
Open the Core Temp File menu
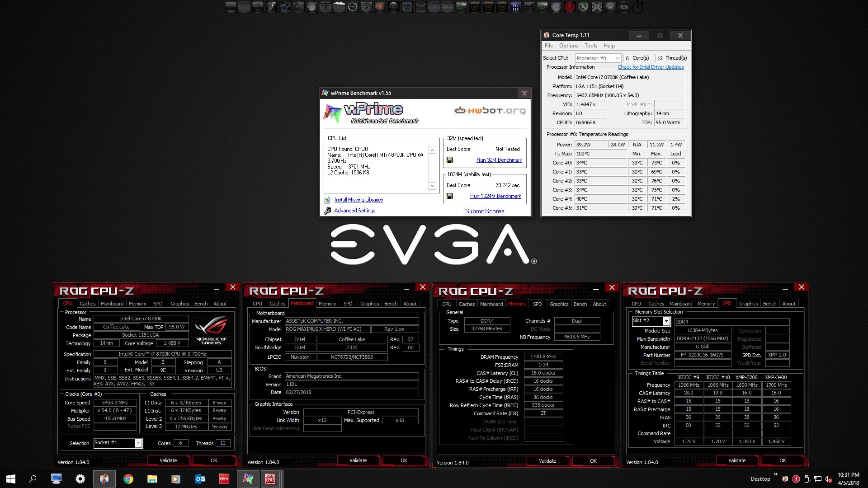549,46
